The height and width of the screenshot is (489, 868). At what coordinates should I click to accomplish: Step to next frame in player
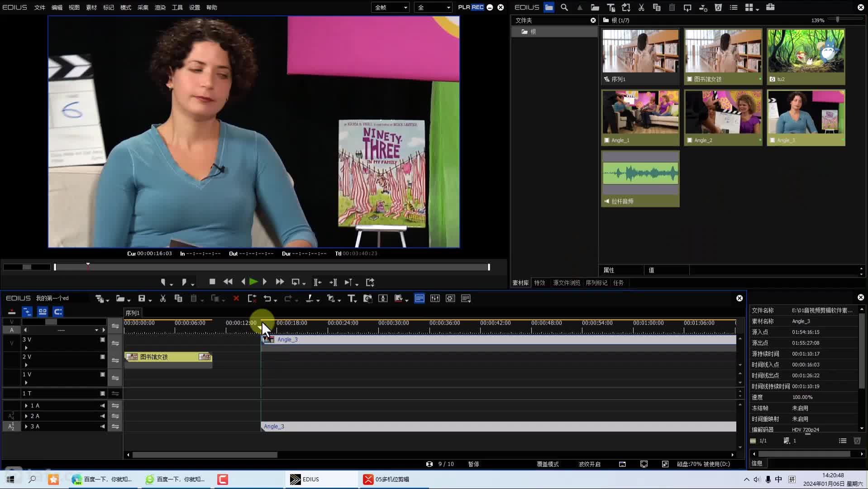tap(265, 282)
